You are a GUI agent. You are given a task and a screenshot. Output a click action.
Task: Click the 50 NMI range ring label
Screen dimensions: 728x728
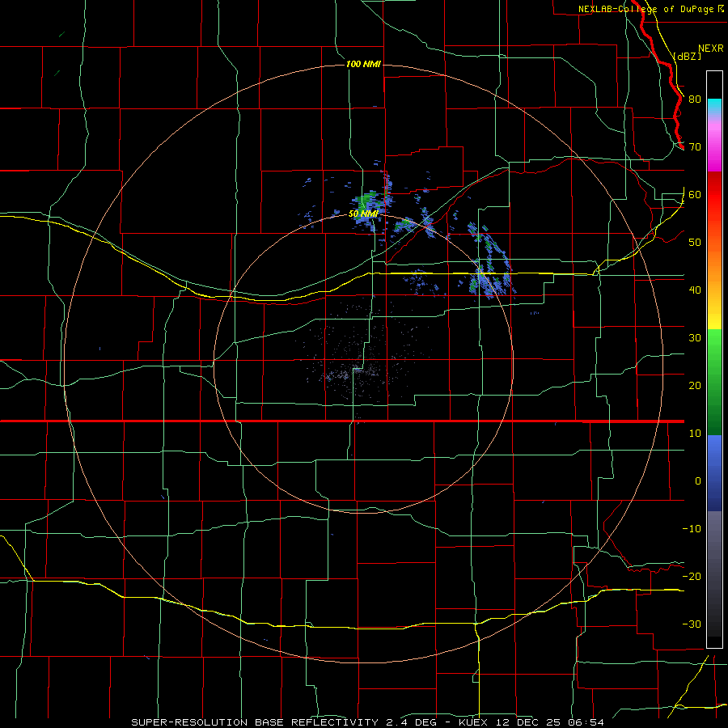(x=363, y=214)
